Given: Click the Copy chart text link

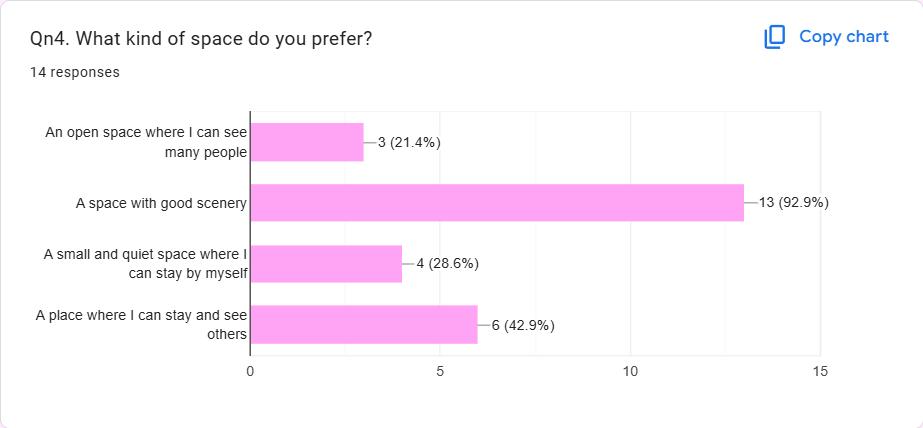Looking at the screenshot, I should (843, 37).
